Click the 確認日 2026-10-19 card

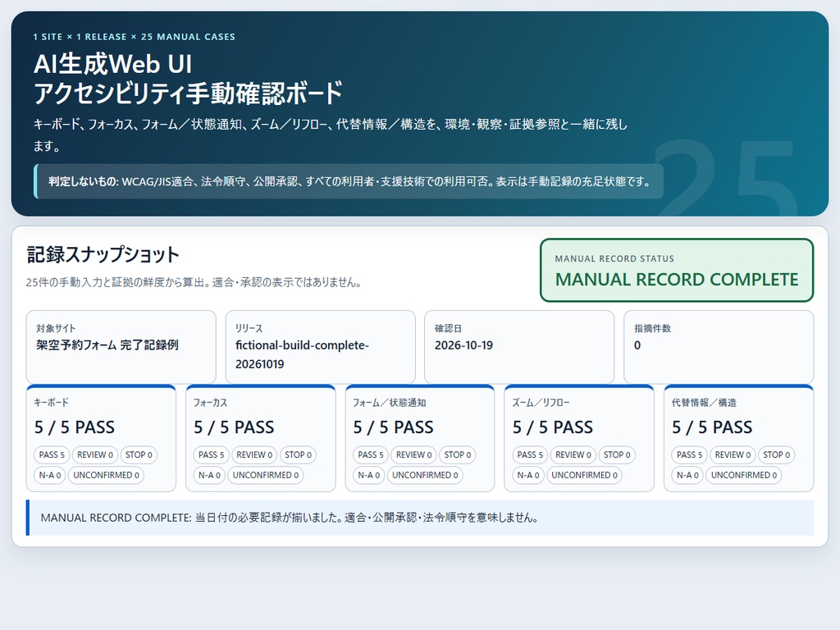pos(519,347)
